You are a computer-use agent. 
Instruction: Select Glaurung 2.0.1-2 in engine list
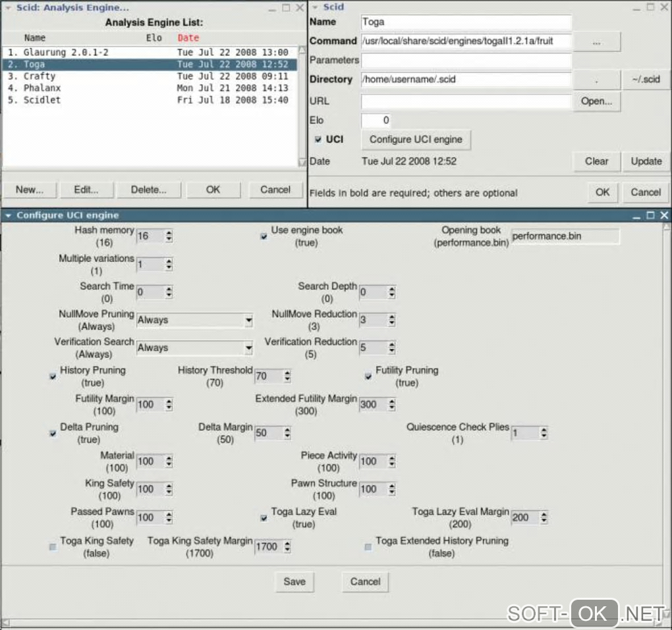pos(150,52)
